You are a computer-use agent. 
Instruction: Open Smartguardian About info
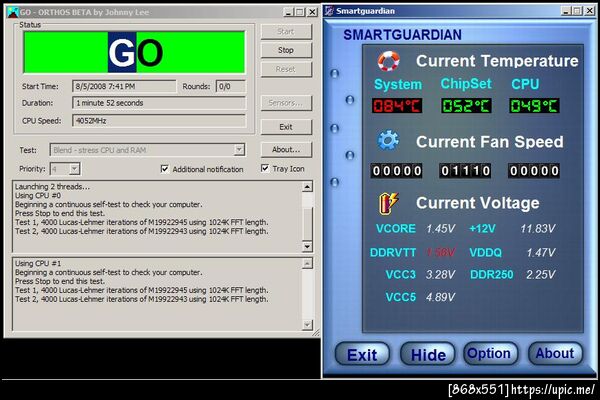(x=555, y=353)
